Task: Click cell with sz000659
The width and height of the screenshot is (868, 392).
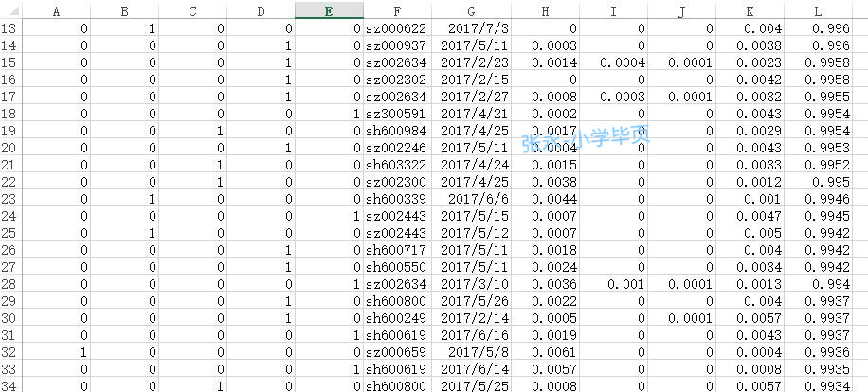Action: (x=397, y=352)
